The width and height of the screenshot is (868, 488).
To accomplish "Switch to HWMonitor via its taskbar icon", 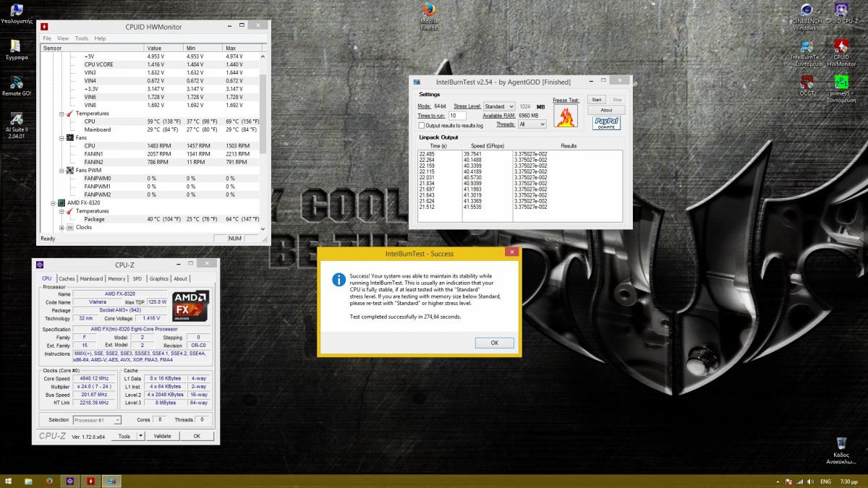I will coord(91,481).
